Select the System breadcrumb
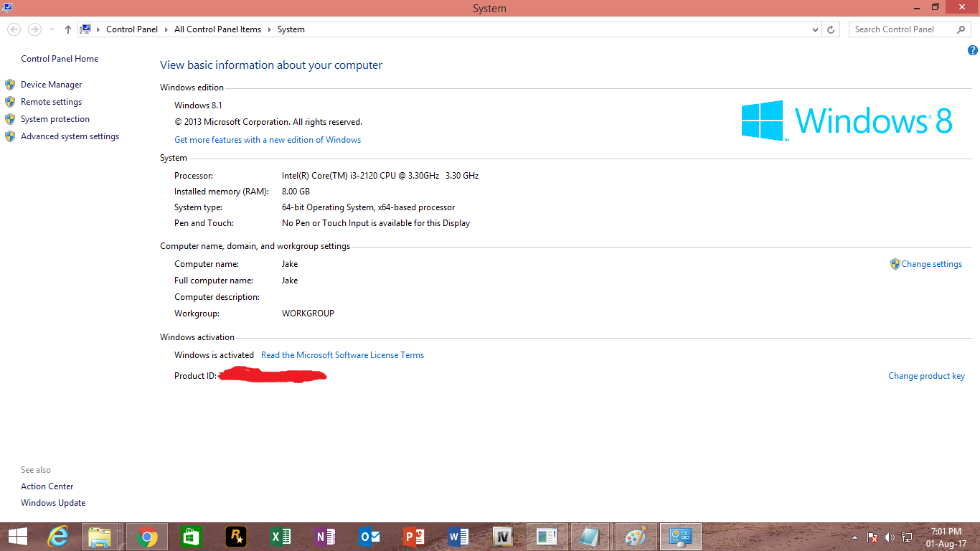The image size is (980, 551). click(291, 29)
